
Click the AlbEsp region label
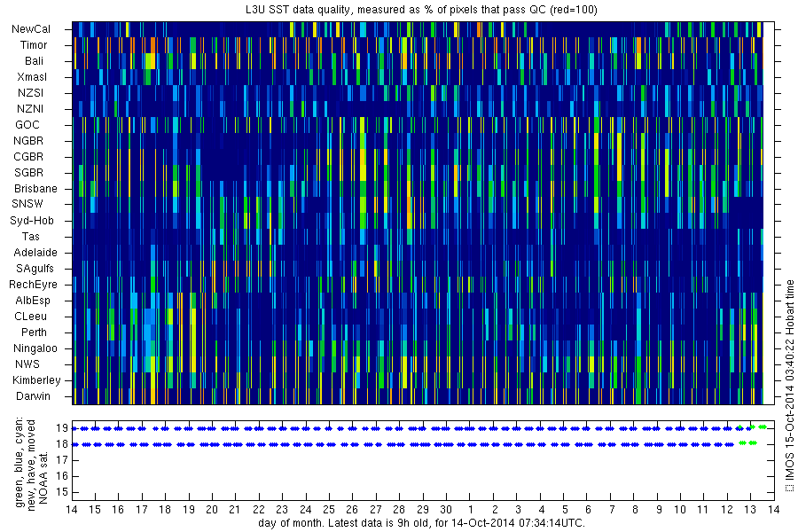(x=33, y=301)
